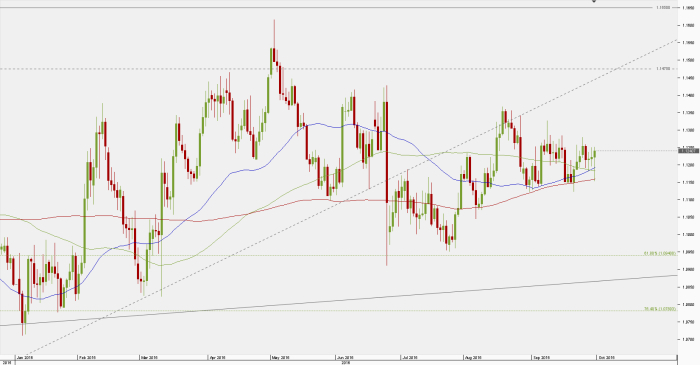The width and height of the screenshot is (700, 365).
Task: Select the Feb 2016 time axis marker
Action: 88,357
